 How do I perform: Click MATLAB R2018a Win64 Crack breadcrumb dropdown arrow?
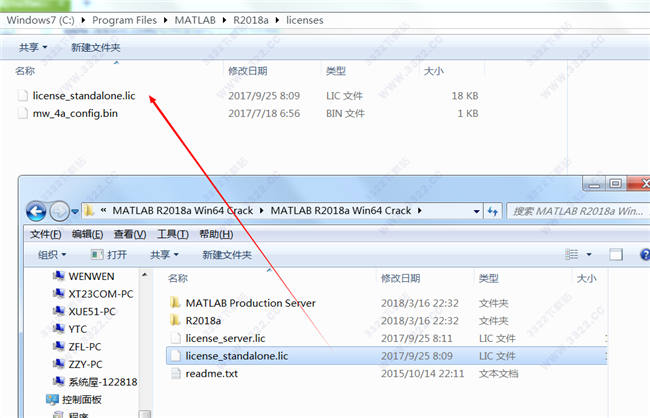point(420,211)
